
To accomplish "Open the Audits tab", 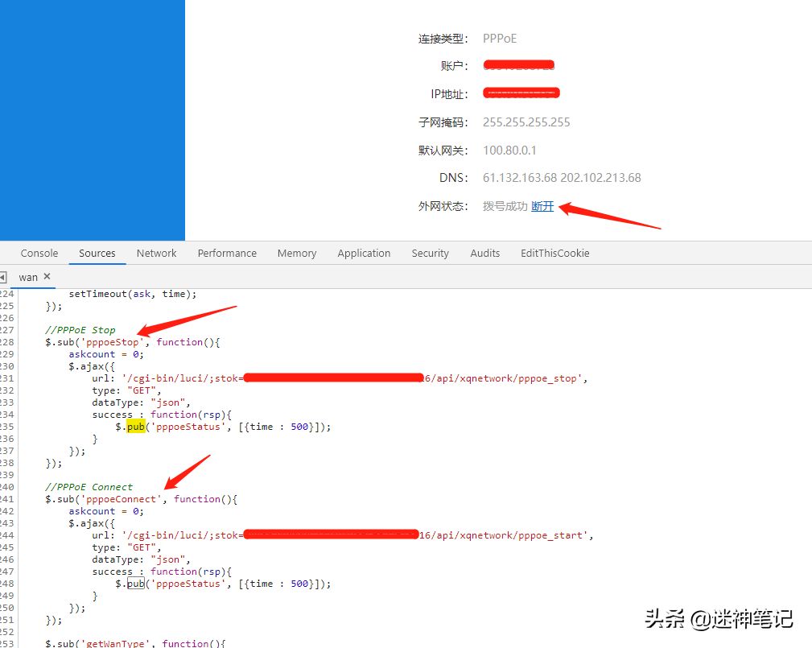I will (x=484, y=254).
